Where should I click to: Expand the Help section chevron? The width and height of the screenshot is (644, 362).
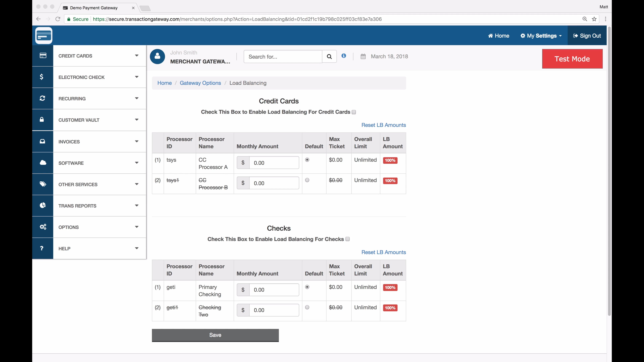tap(137, 248)
